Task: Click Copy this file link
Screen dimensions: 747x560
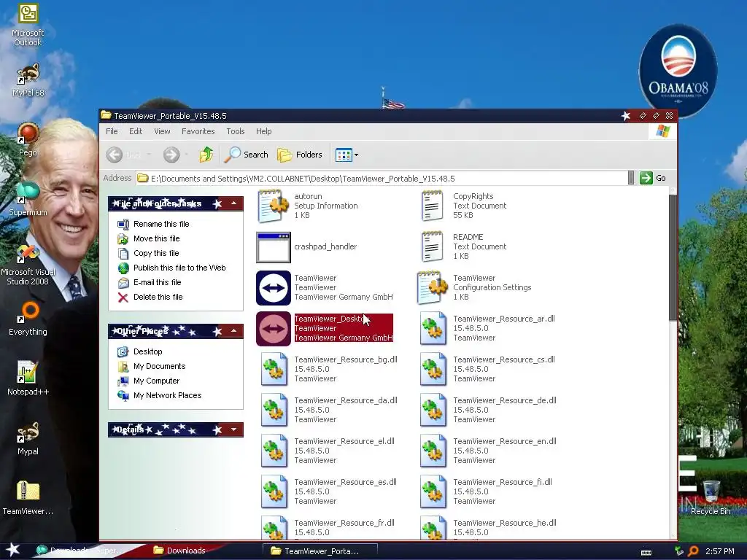Action: [x=156, y=253]
